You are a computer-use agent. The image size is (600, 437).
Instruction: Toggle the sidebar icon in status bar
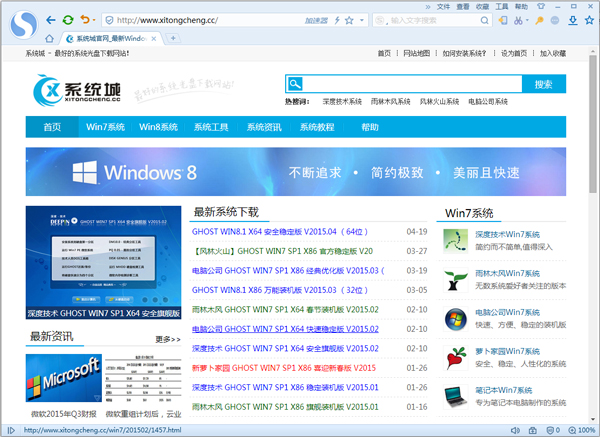point(11,430)
